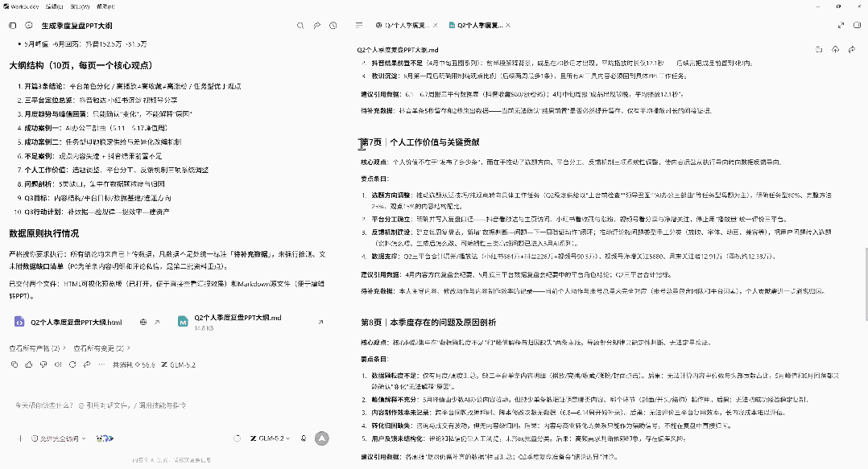868x469 pixels.
Task: Close the first Q2个人季度复... tab
Action: (436, 26)
